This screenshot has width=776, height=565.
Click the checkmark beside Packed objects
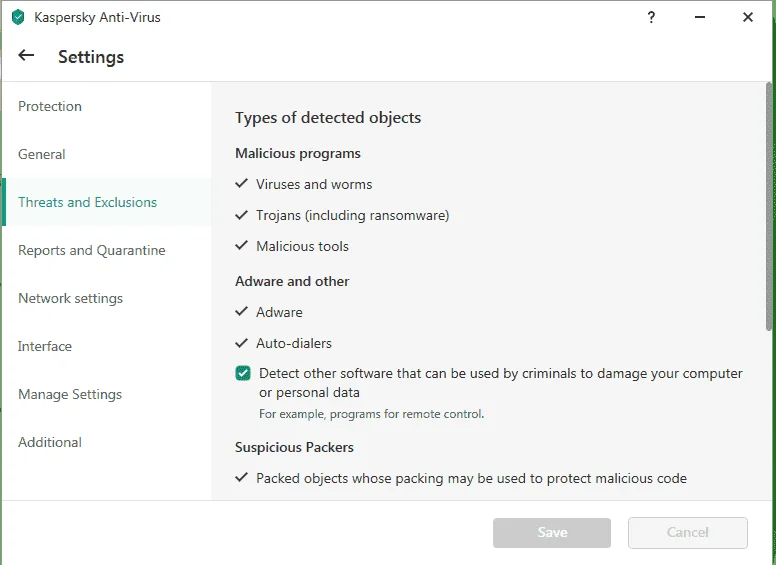pos(242,477)
